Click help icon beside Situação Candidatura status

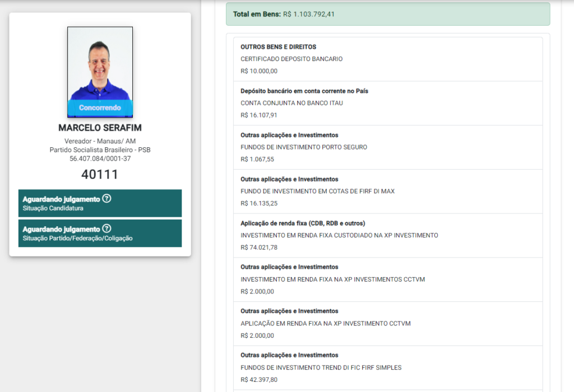pos(107,199)
